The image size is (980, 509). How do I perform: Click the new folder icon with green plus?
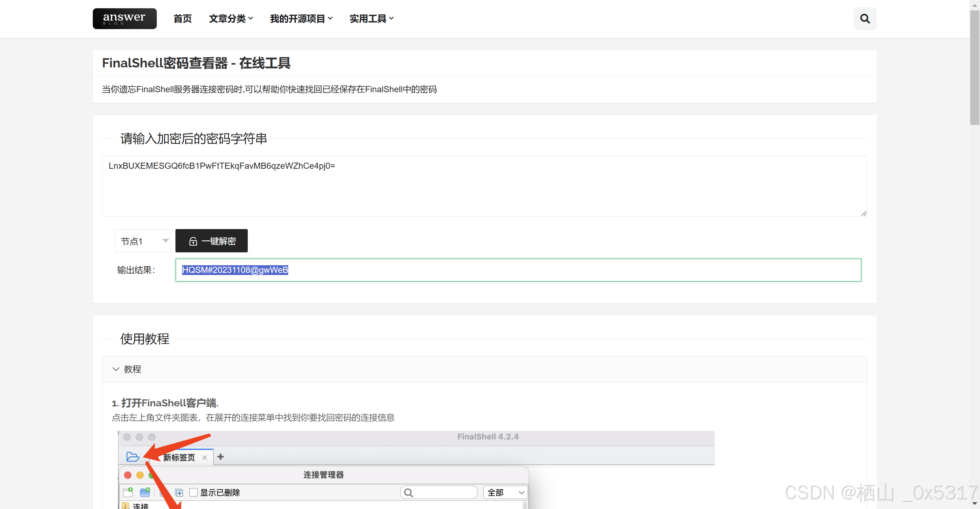(x=145, y=492)
